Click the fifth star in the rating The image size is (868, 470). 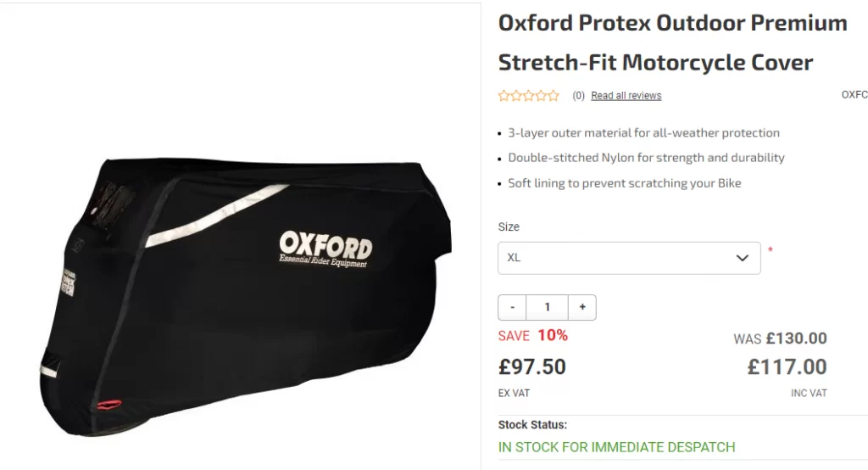[x=554, y=96]
